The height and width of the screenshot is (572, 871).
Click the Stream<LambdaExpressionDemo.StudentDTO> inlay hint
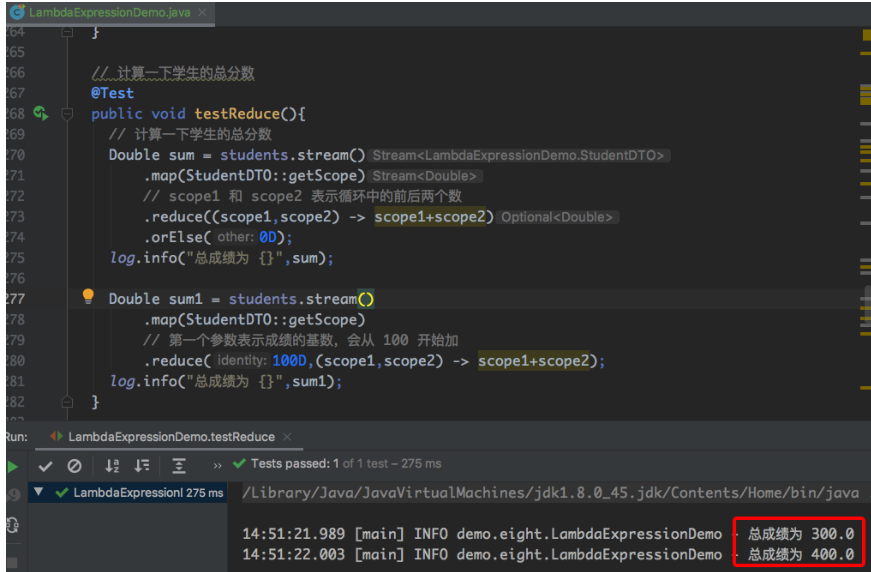point(518,155)
